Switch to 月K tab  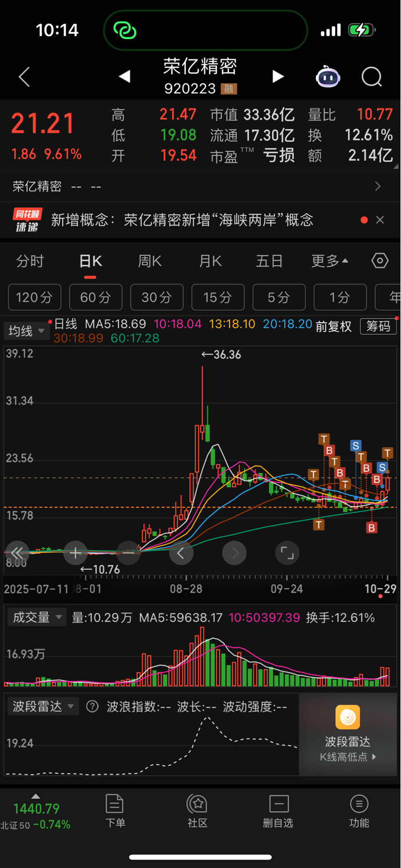click(x=210, y=261)
